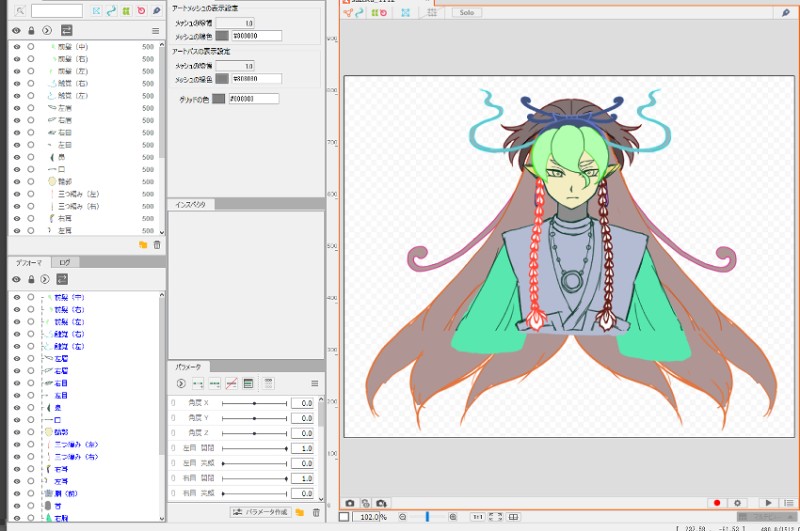800x531 pixels.
Task: Hide 輪郭 row in the parts list
Action: point(17,182)
